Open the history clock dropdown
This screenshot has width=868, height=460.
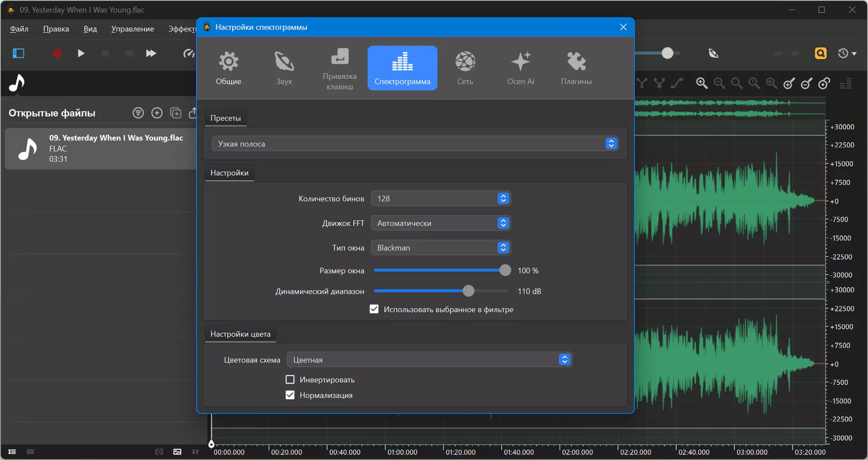(847, 53)
